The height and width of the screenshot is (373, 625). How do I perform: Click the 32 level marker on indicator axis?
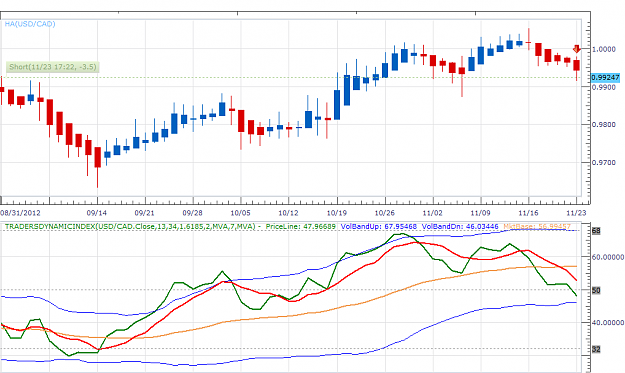click(596, 349)
